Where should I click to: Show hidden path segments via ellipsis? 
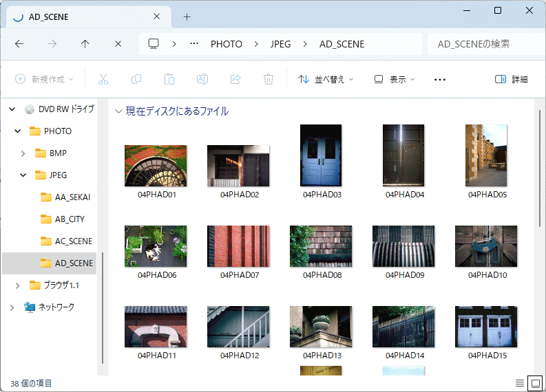(194, 44)
